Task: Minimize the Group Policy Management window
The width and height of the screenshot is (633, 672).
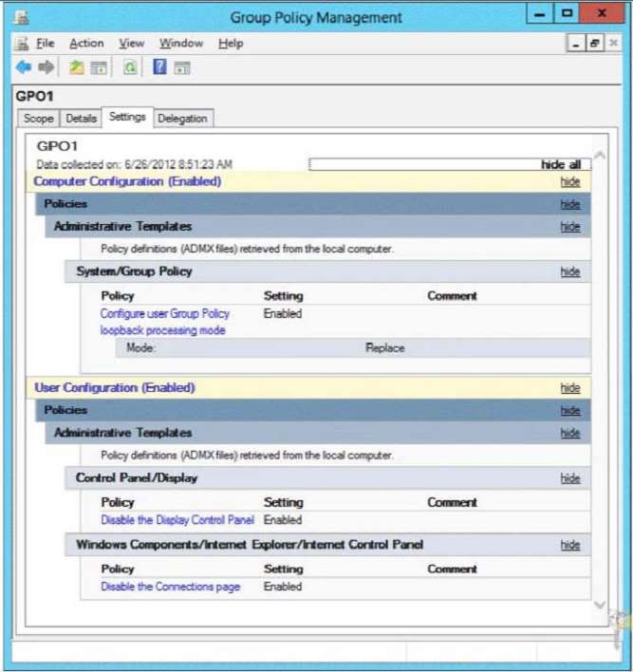Action: pos(540,13)
